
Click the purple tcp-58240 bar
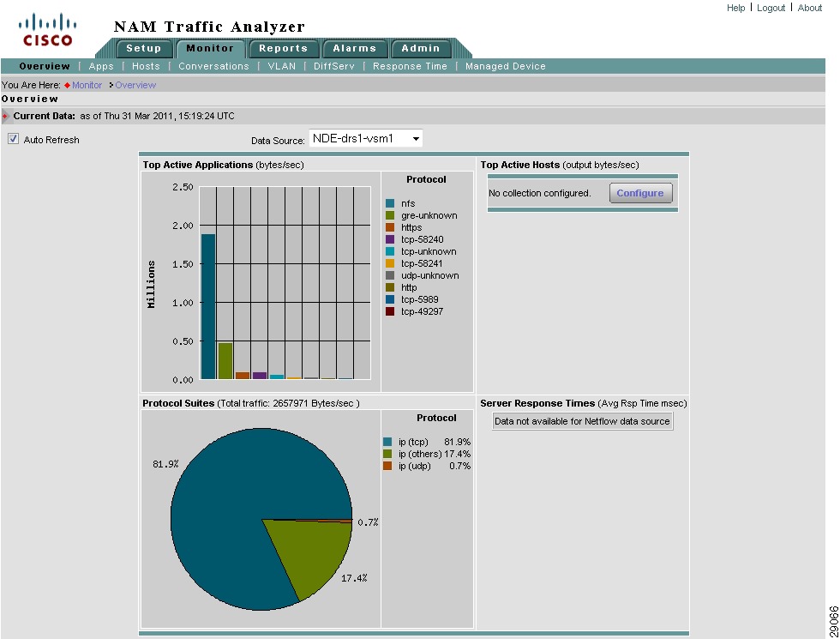pyautogui.click(x=260, y=376)
